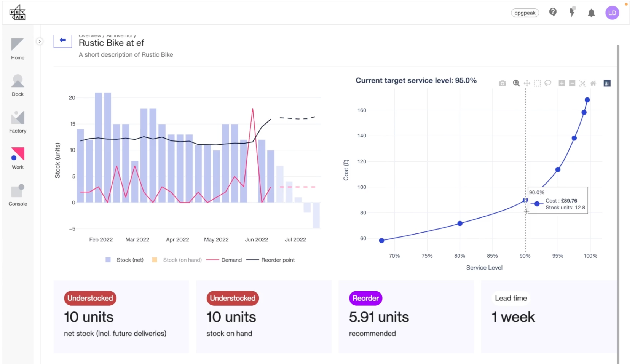The image size is (635, 364).
Task: Toggle Stock (net) series in legend
Action: (x=125, y=260)
